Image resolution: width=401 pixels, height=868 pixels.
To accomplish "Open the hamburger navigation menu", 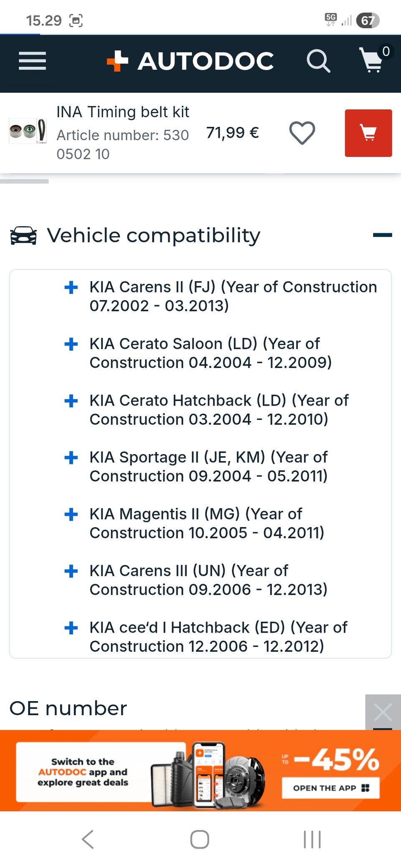I will point(32,61).
